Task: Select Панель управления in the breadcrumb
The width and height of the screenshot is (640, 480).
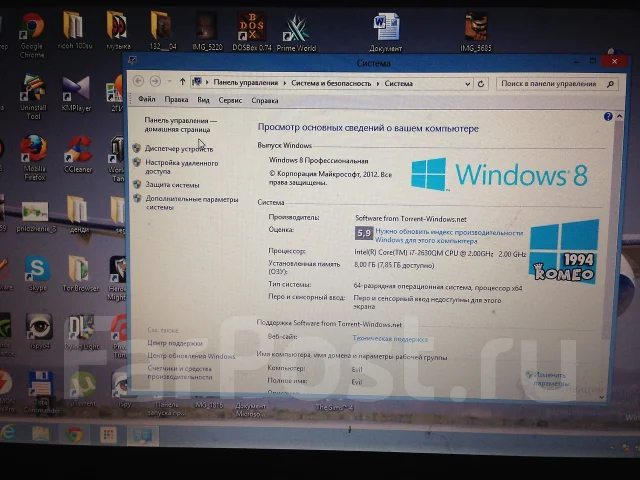Action: tap(245, 82)
